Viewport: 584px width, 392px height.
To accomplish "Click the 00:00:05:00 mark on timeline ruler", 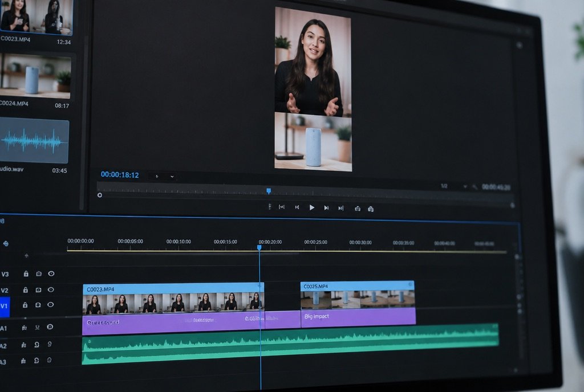I will (x=131, y=242).
